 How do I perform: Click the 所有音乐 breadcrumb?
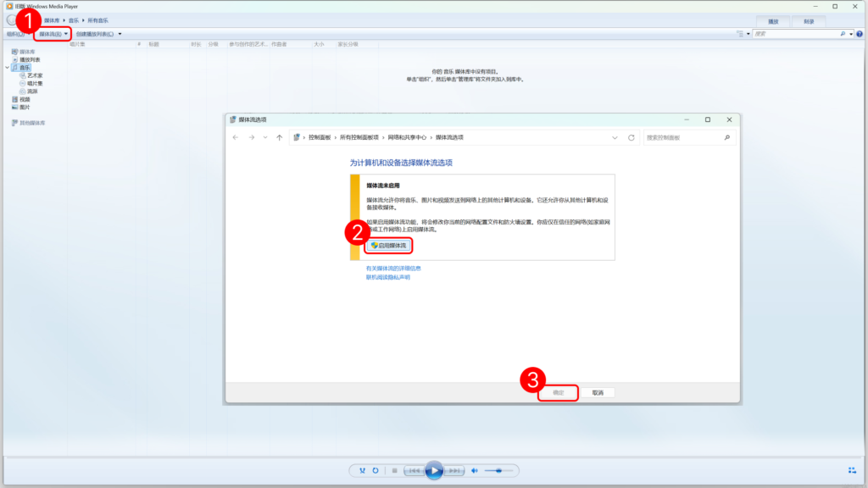click(x=98, y=20)
